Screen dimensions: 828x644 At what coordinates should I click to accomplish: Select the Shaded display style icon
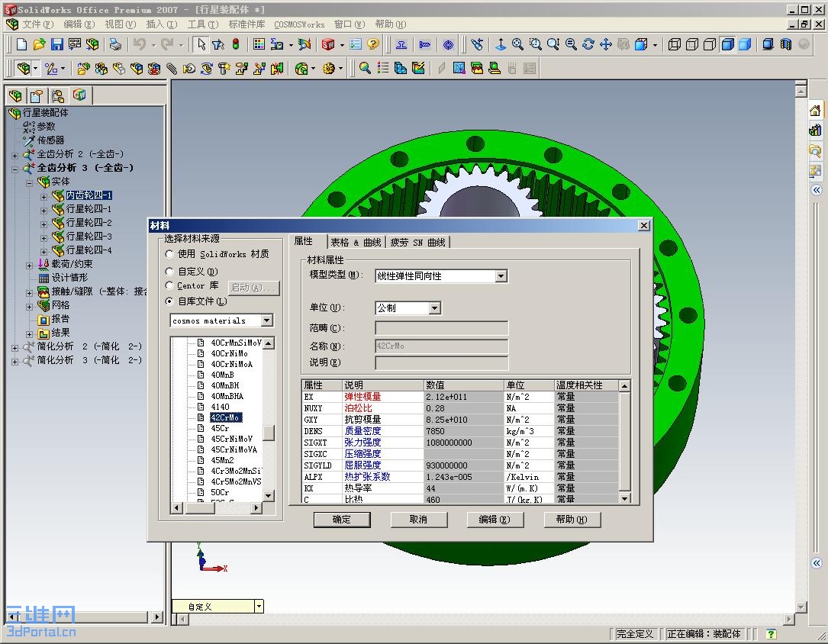pos(745,44)
